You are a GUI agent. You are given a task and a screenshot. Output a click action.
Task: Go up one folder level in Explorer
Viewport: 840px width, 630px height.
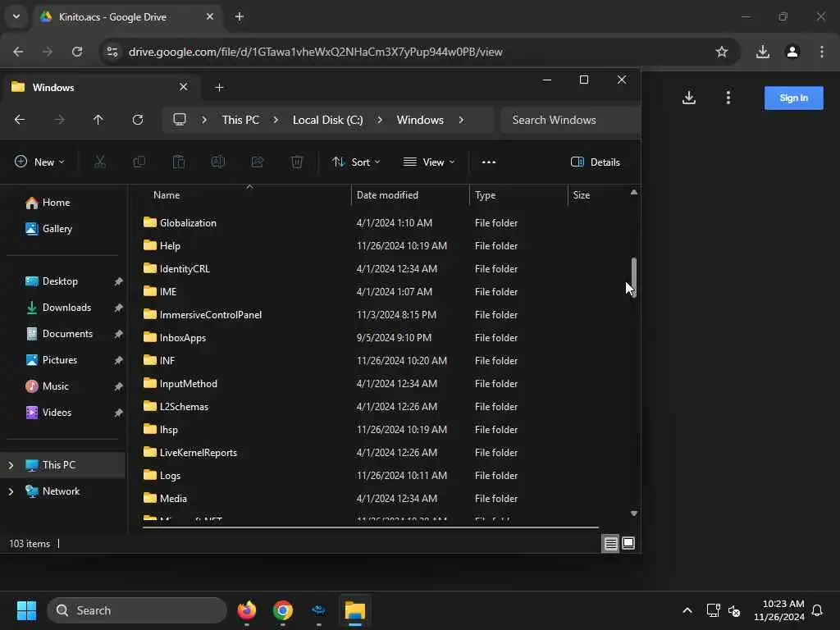[98, 120]
